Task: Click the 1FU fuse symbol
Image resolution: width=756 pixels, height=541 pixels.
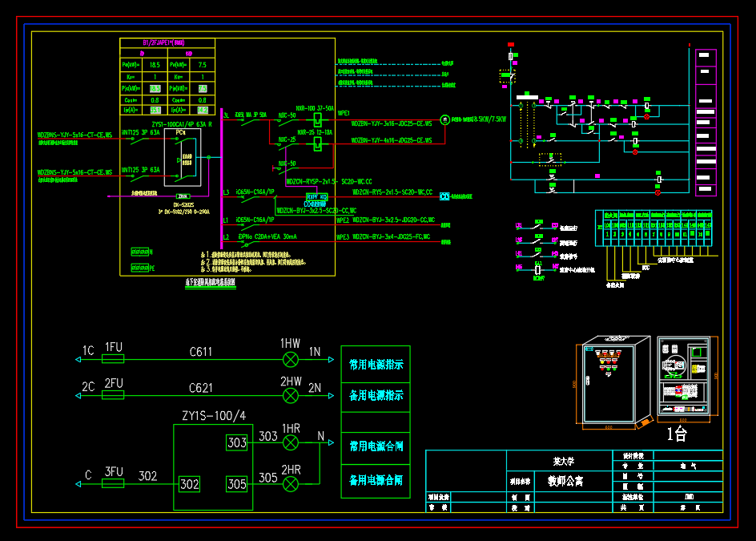Action: point(113,359)
